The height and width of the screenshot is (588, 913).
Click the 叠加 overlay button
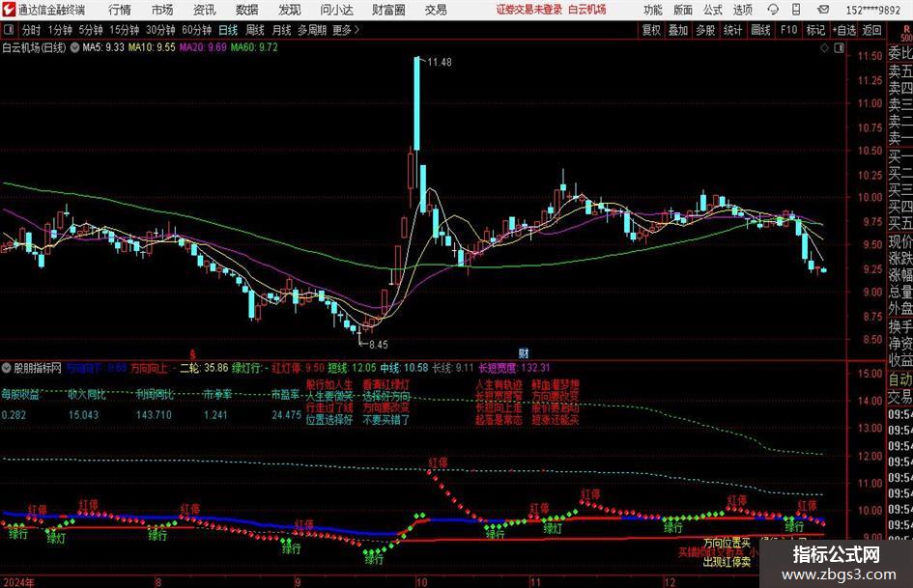click(x=678, y=30)
